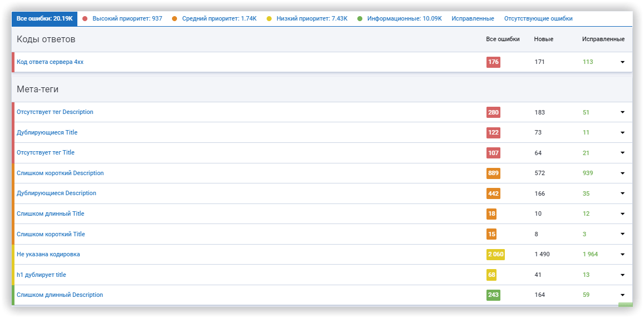Click the green dot next to Информационные

click(360, 18)
